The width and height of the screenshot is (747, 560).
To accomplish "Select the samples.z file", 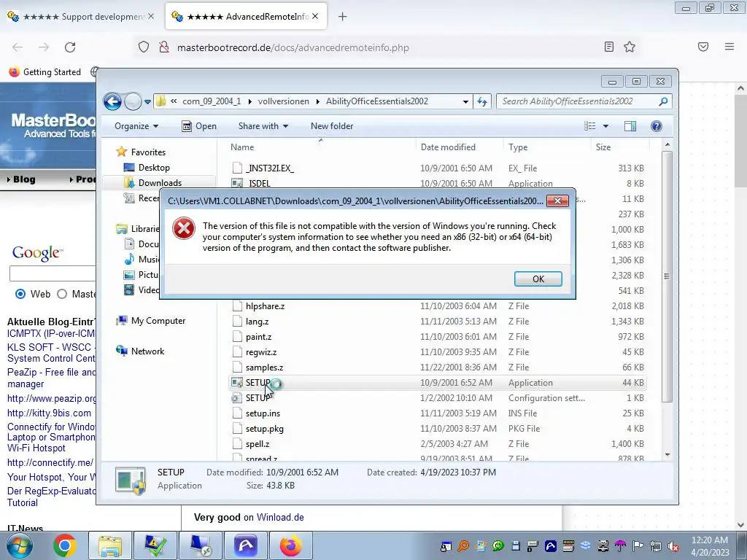I will pos(264,367).
